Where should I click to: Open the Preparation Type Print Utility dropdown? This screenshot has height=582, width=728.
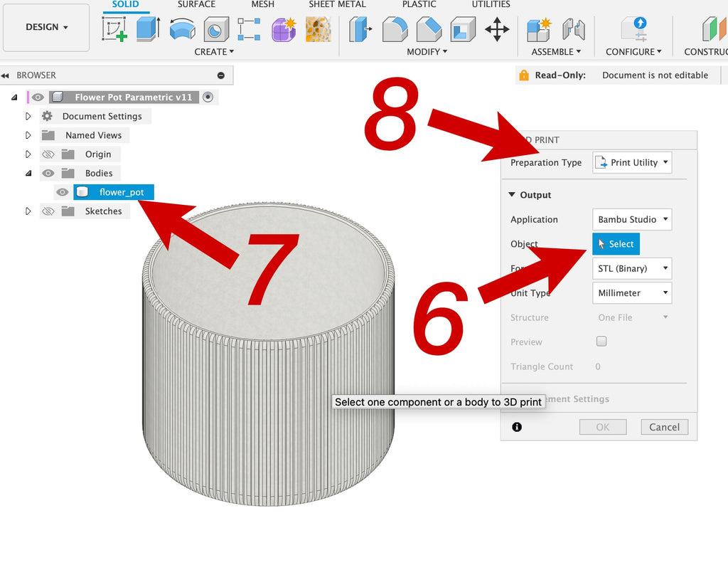[632, 162]
